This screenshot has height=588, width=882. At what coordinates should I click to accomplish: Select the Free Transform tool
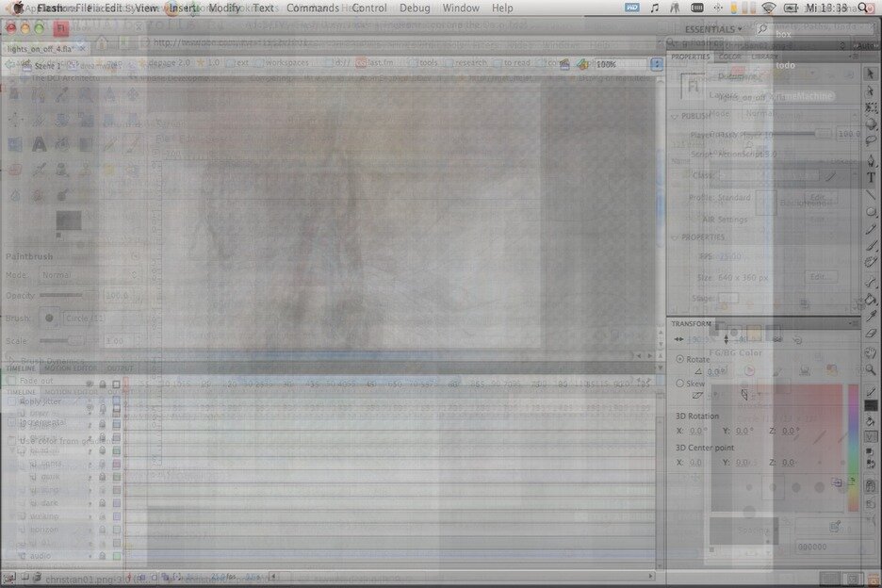[870, 106]
